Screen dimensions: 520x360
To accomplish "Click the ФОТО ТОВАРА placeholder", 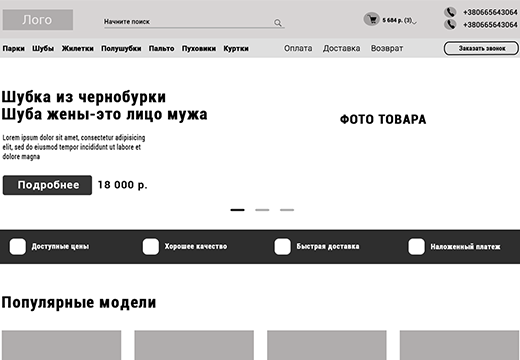I will tap(383, 119).
